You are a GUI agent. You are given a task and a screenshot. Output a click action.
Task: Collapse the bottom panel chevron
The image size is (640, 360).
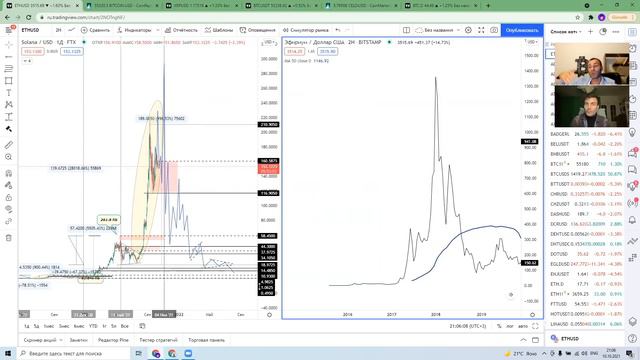coord(523,340)
